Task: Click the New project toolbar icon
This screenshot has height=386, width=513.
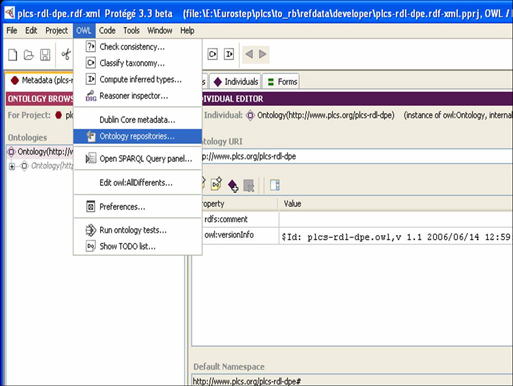Action: point(13,55)
